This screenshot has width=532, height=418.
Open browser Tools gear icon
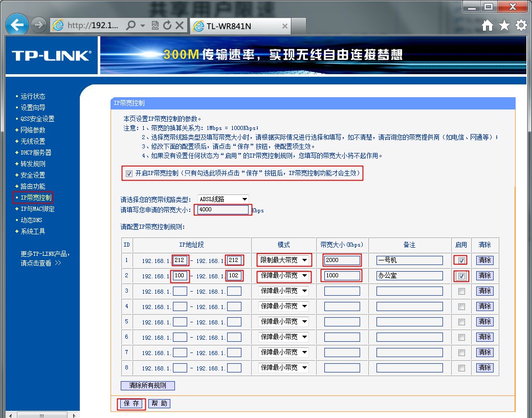[521, 25]
